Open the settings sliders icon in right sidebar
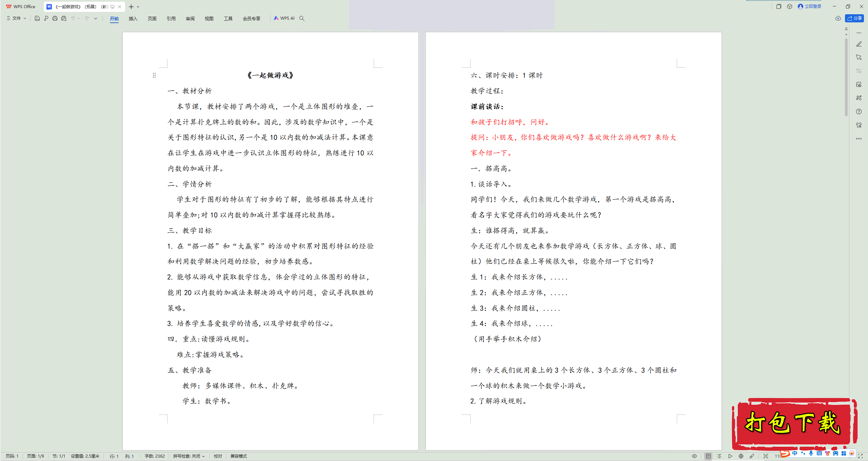The width and height of the screenshot is (868, 461). tap(859, 71)
